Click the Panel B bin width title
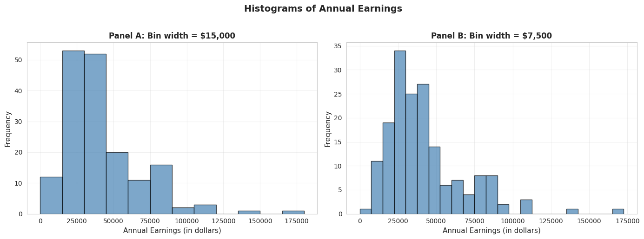The height and width of the screenshot is (239, 644). (x=491, y=36)
